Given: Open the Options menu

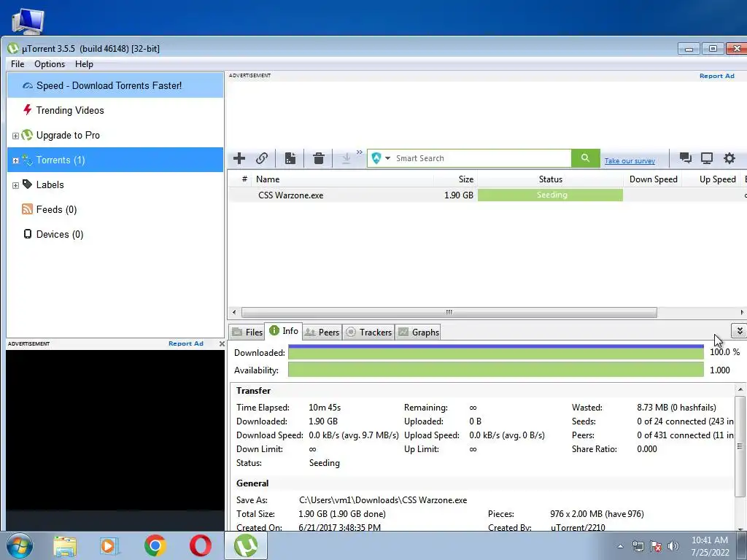Looking at the screenshot, I should (50, 64).
